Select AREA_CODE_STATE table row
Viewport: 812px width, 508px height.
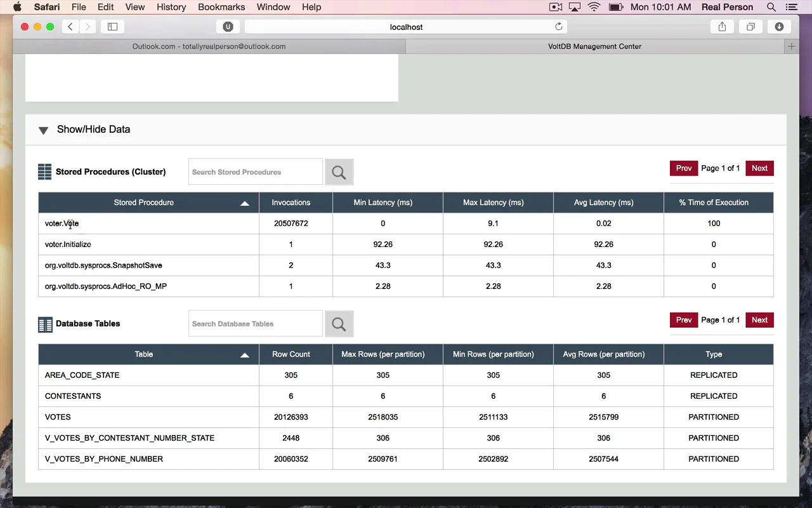(406, 375)
